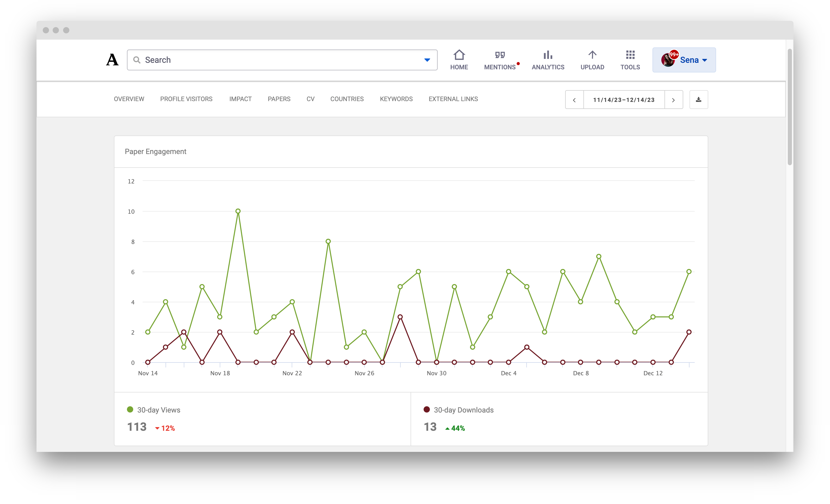Image resolution: width=830 pixels, height=504 pixels.
Task: Click Sena's profile avatar
Action: pos(668,60)
